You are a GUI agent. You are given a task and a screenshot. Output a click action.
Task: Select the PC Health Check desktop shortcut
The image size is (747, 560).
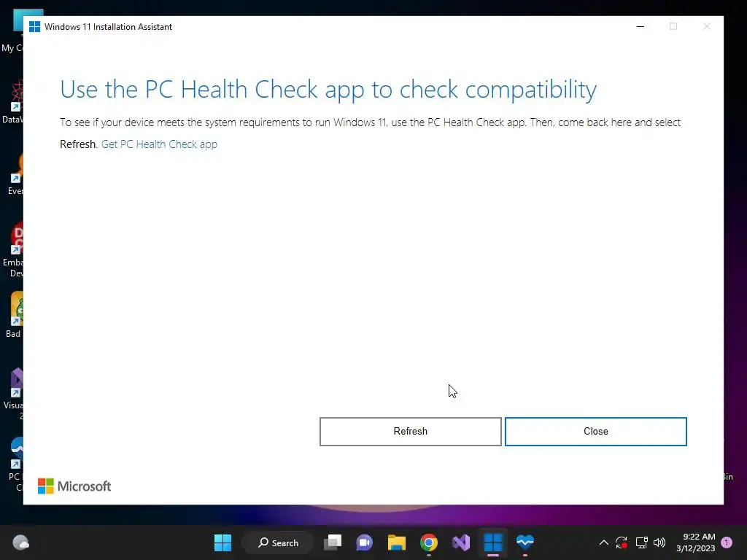(15, 464)
